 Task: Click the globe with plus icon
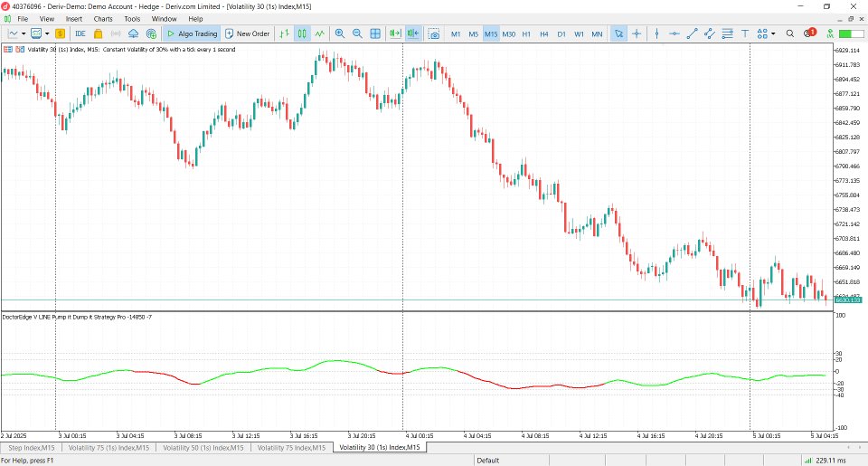(151, 33)
